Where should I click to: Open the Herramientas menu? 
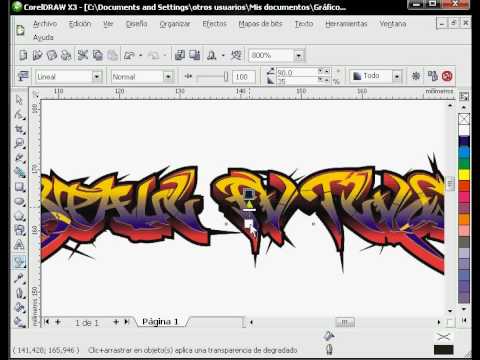(346, 24)
